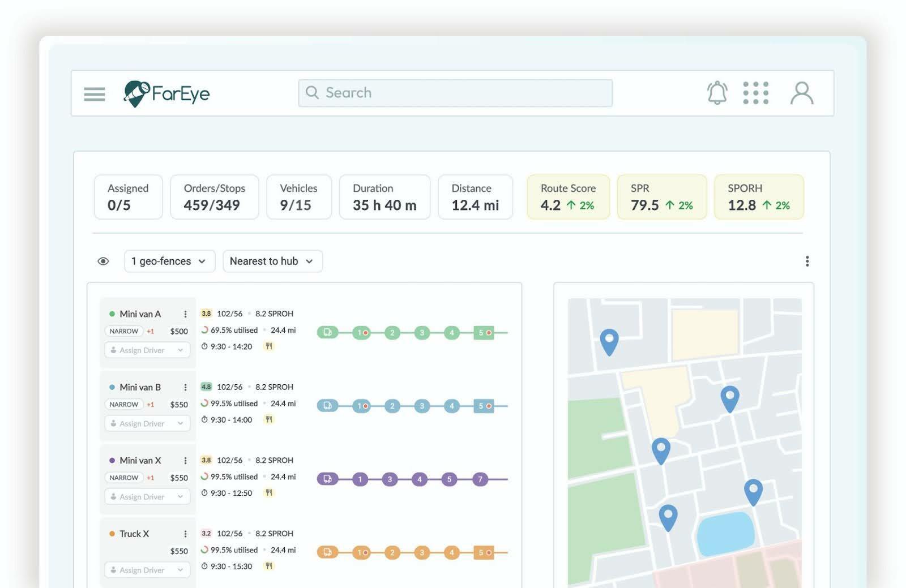The height and width of the screenshot is (588, 906).
Task: Click the Duration 35 h 40 m card
Action: click(x=384, y=197)
